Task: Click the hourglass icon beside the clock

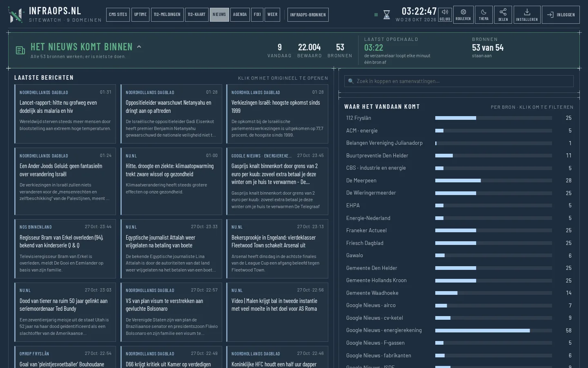Action: (387, 15)
